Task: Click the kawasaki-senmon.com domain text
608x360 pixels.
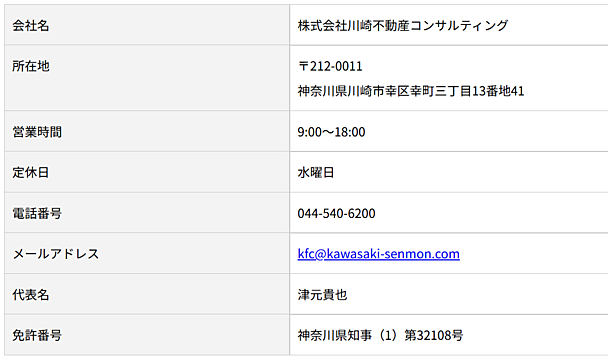Action: [x=392, y=254]
